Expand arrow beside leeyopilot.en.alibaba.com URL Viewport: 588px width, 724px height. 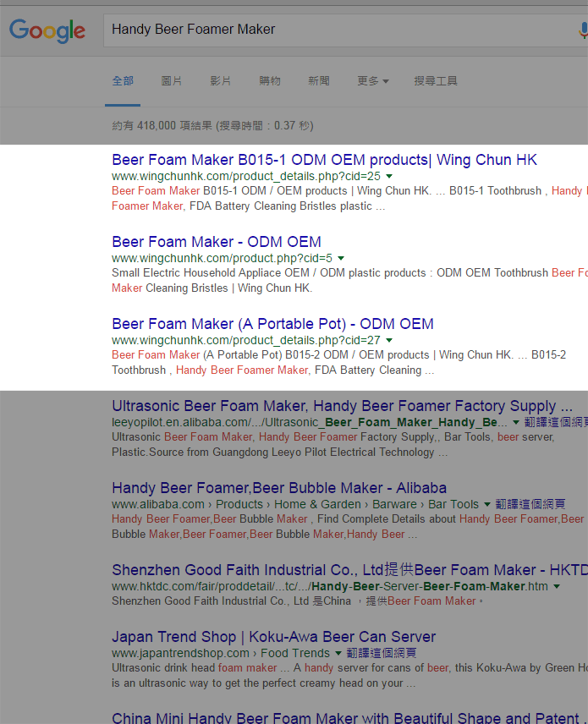coord(516,423)
